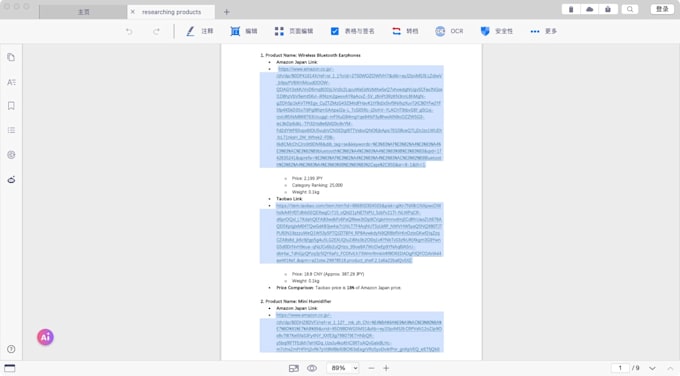Switch to the 主页 home tab
This screenshot has width=680, height=376.
[83, 12]
